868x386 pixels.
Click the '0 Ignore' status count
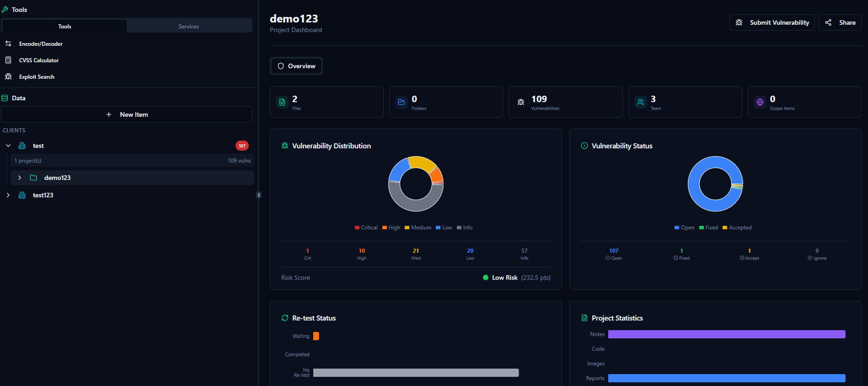pyautogui.click(x=817, y=254)
